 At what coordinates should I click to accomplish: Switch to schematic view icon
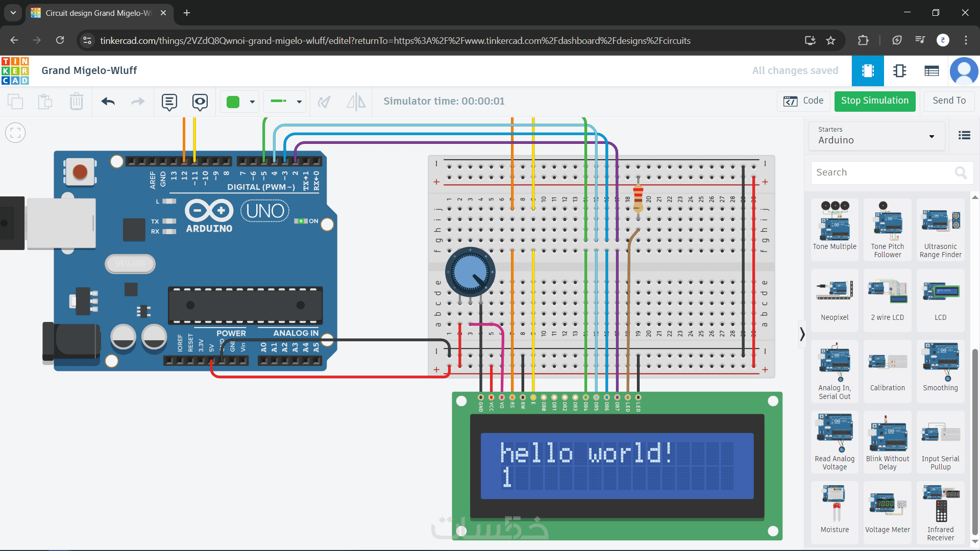(899, 71)
